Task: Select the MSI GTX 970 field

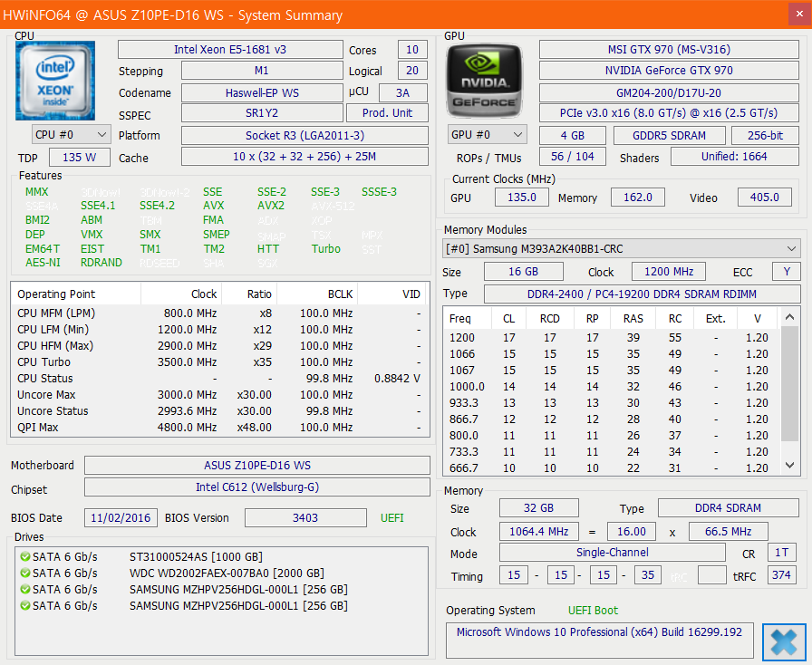Action: 669,50
